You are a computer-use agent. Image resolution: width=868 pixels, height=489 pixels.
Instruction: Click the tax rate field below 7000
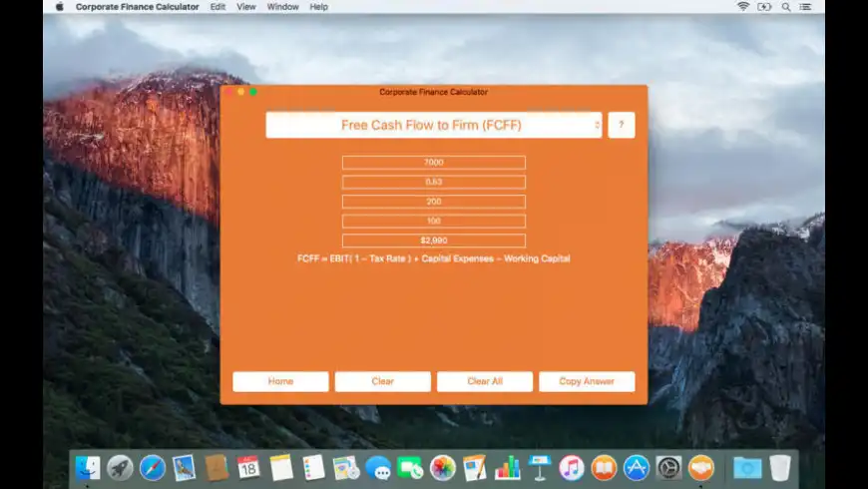click(433, 182)
